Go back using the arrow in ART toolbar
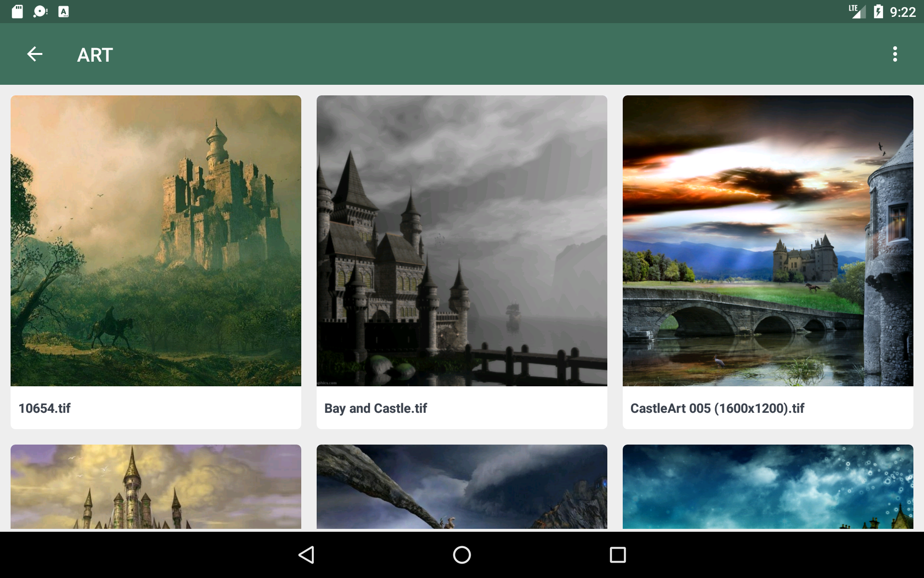 35,54
